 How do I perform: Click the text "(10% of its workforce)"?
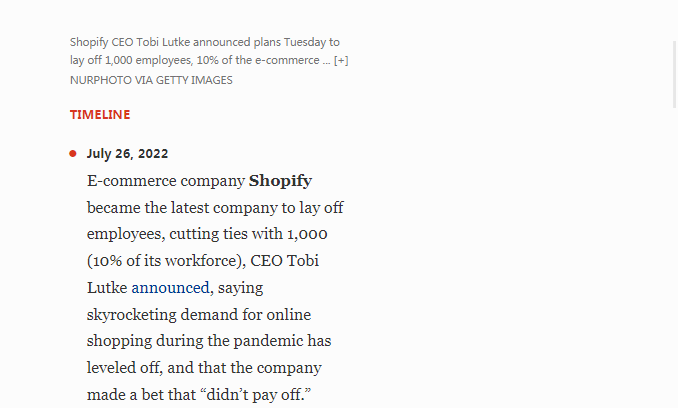[x=166, y=261]
